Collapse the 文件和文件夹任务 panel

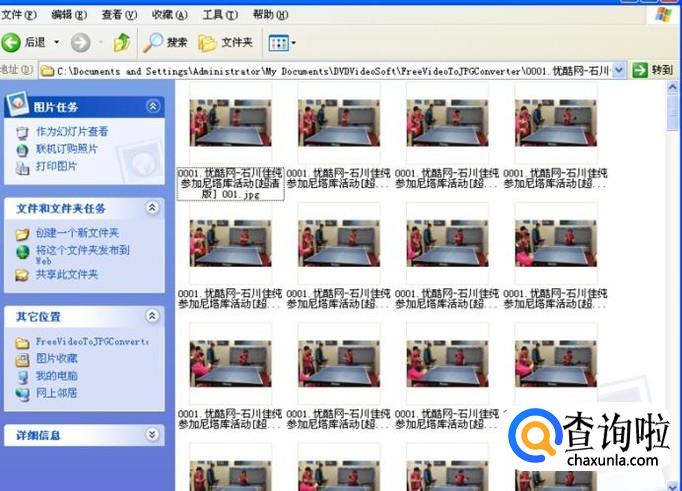[x=152, y=207]
